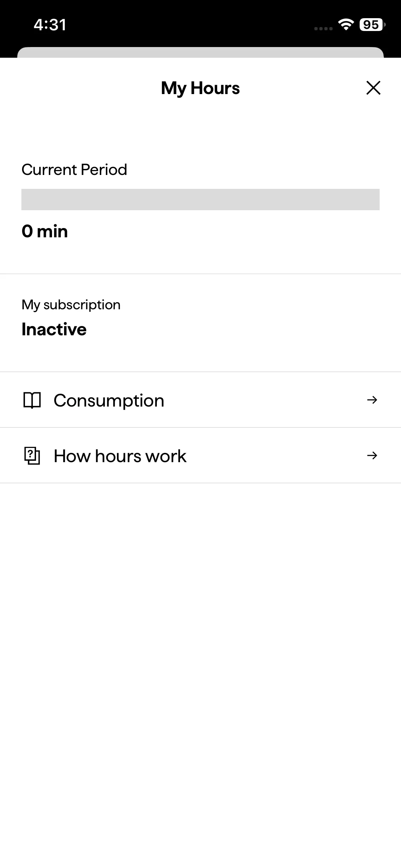Tap the 4:31 clock in status bar

[50, 25]
